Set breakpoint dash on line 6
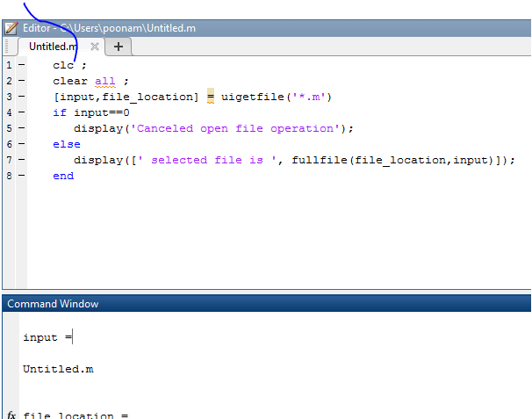 [x=21, y=144]
